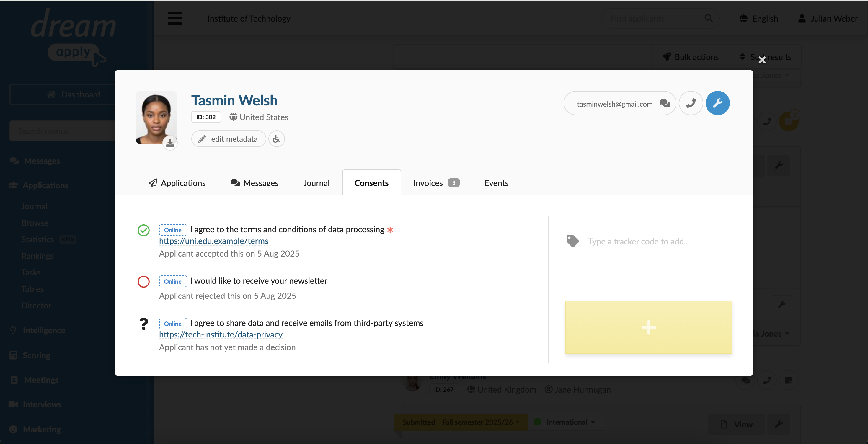Expand Scoring in the sidebar
This screenshot has width=868, height=444.
tap(30, 356)
